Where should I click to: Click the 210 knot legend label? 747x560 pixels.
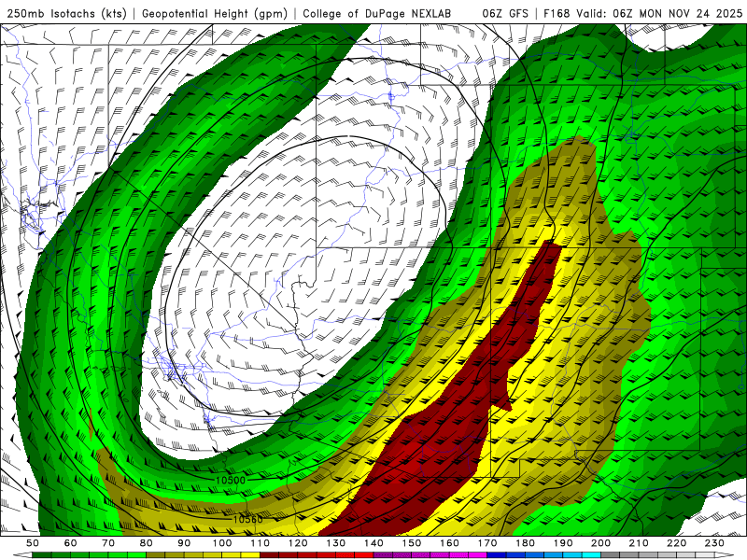pos(639,543)
